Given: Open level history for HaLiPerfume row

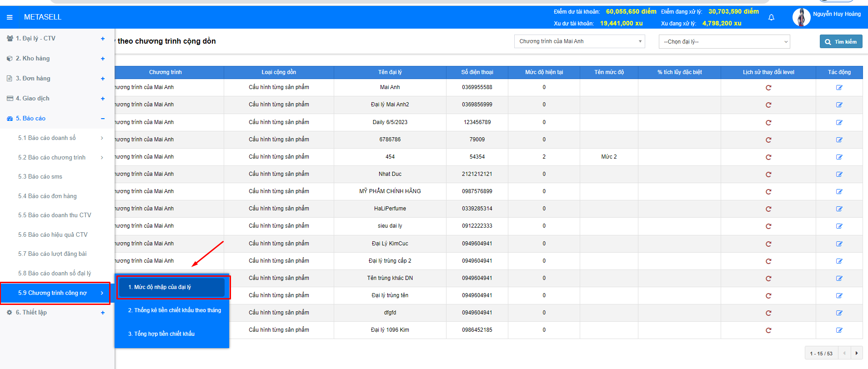Looking at the screenshot, I should [768, 209].
